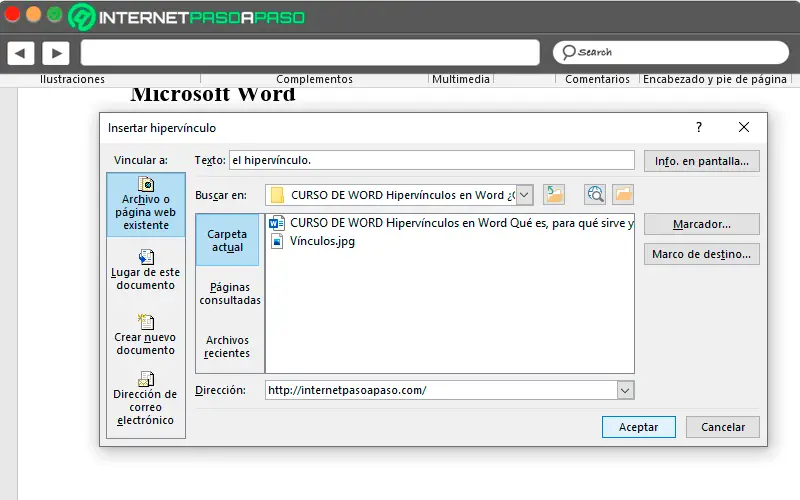Open 'Marco de destino...' button

(x=702, y=254)
